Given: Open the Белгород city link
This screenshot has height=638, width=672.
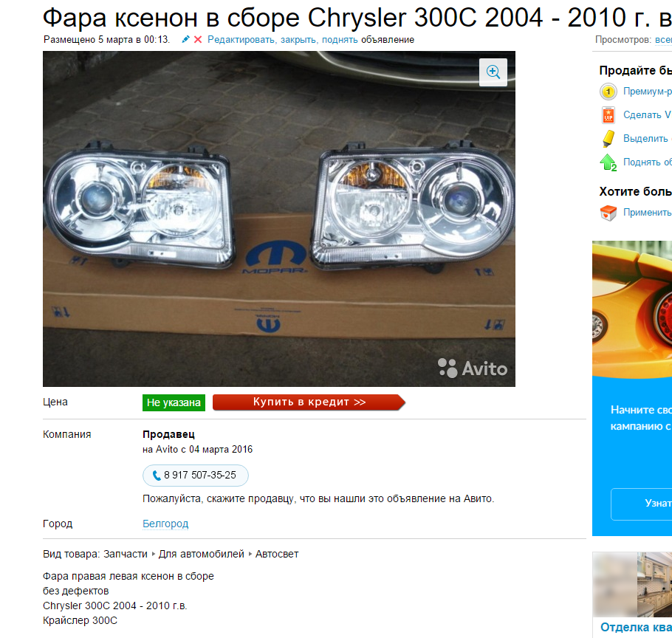Looking at the screenshot, I should coord(165,524).
